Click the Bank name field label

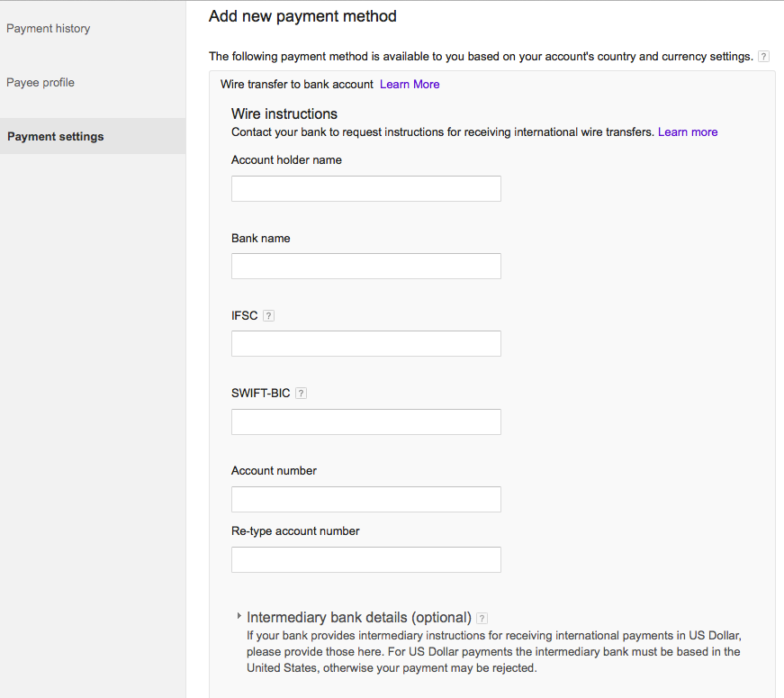pos(260,238)
